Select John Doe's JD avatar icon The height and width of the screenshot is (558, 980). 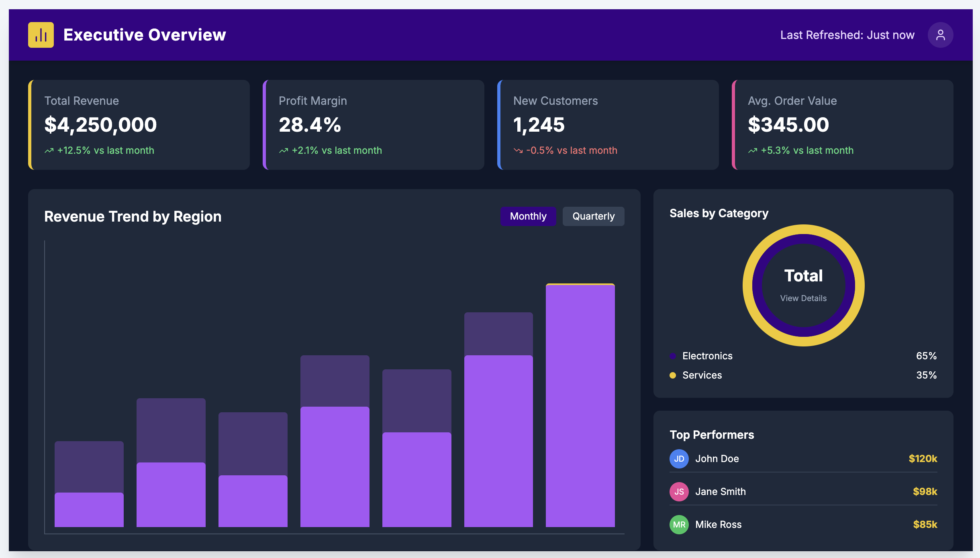click(679, 458)
